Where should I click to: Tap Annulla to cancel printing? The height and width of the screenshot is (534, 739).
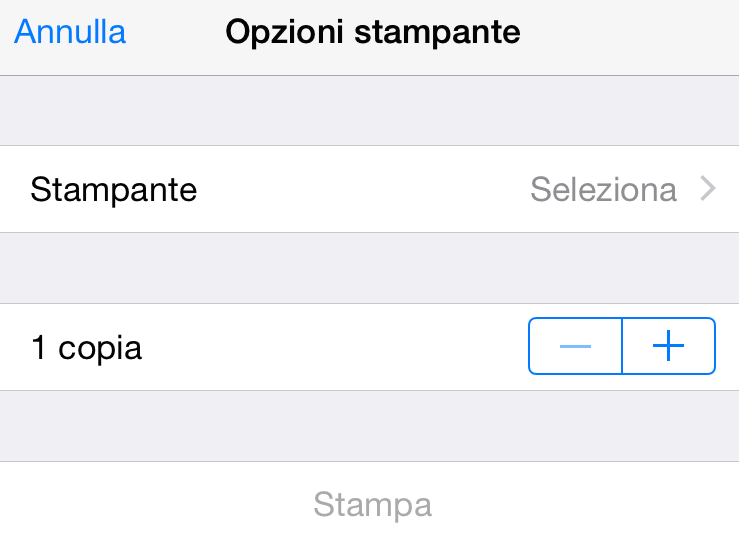[70, 32]
